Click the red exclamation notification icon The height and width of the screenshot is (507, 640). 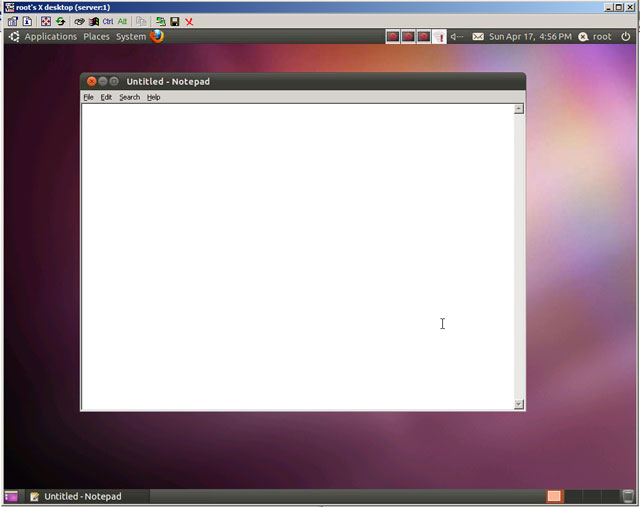click(439, 37)
